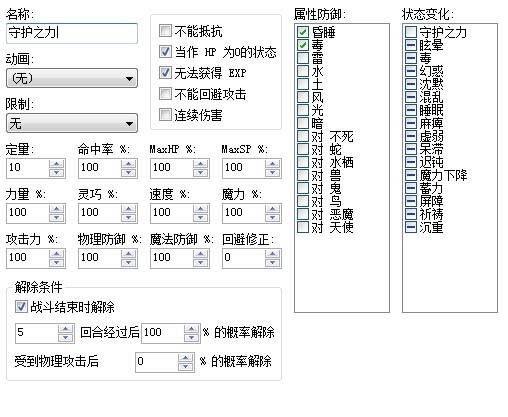This screenshot has height=417, width=508.
Task: Open the 动画 dropdown showing (无)
Action: 72,78
